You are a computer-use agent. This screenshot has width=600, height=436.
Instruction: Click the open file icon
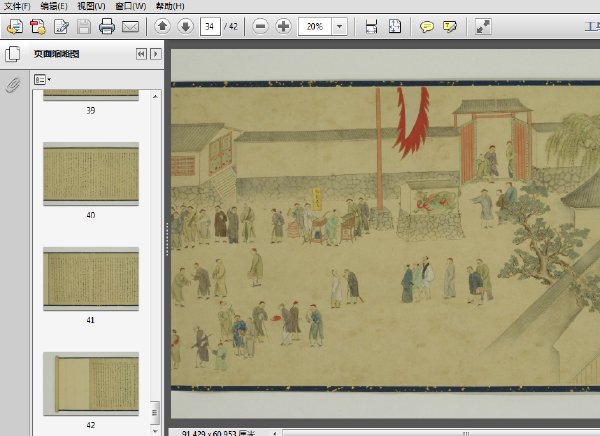tap(15, 26)
